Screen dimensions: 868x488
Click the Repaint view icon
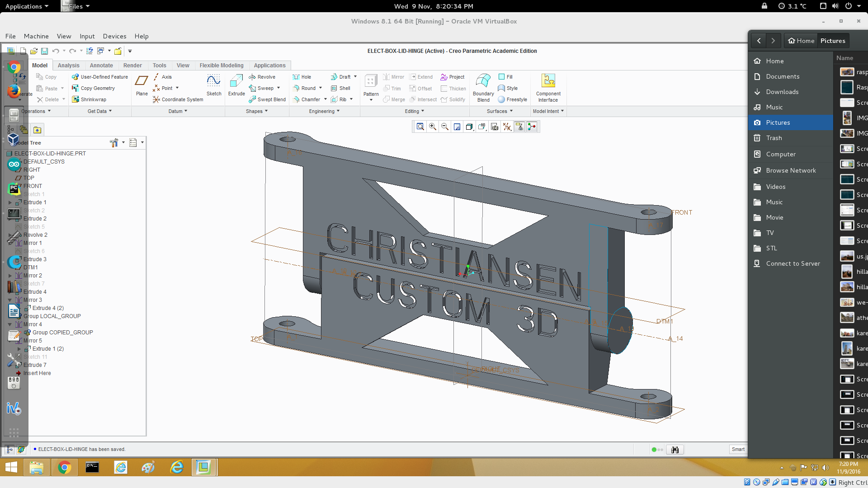pyautogui.click(x=457, y=127)
